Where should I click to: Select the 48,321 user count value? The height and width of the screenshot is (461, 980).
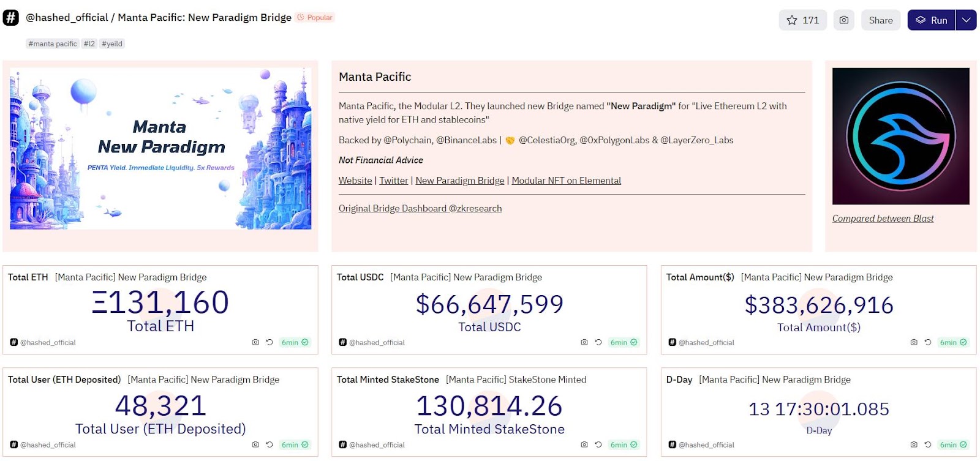[160, 405]
